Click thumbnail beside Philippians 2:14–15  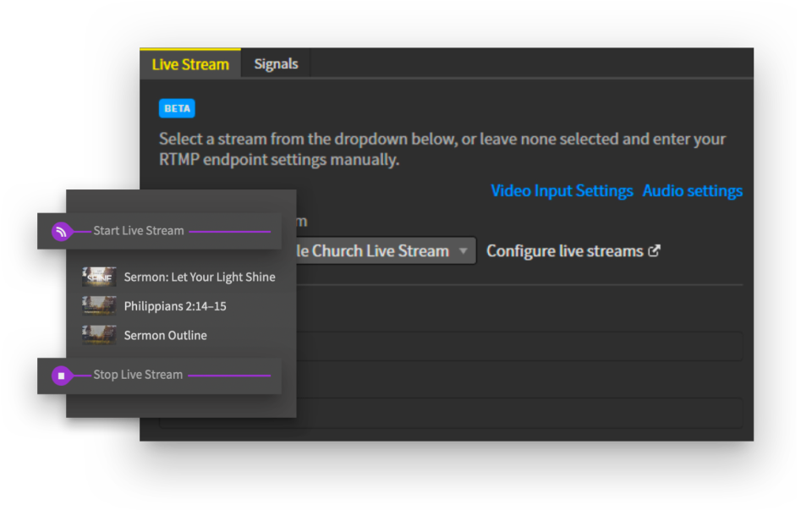[99, 306]
